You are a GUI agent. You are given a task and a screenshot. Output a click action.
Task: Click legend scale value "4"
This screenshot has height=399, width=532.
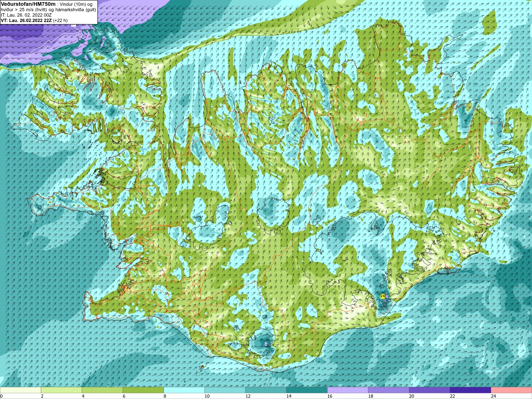tap(83, 397)
